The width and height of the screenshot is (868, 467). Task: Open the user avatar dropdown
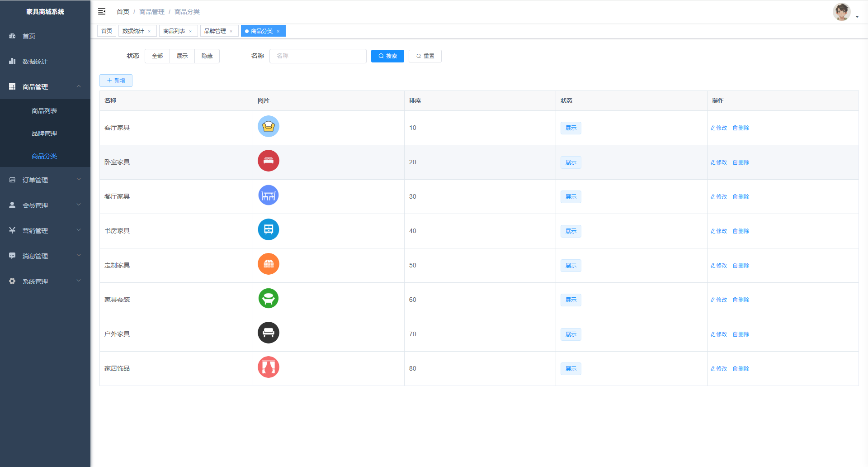[x=844, y=13]
